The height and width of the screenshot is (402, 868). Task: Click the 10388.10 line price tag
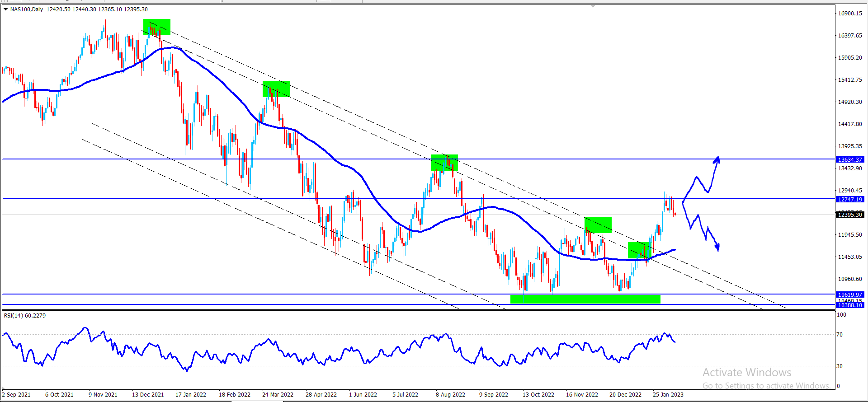point(850,305)
